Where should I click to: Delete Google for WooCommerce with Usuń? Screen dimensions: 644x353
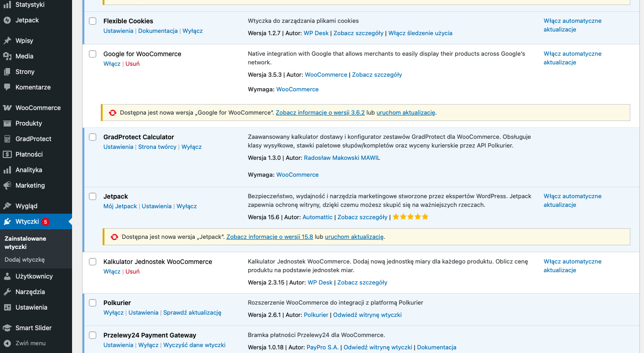[132, 64]
